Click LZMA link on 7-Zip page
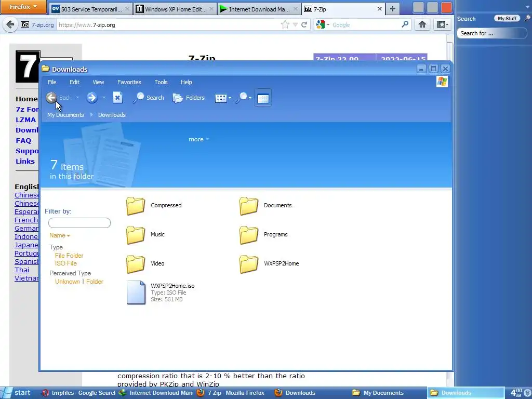532x399 pixels. 26,120
